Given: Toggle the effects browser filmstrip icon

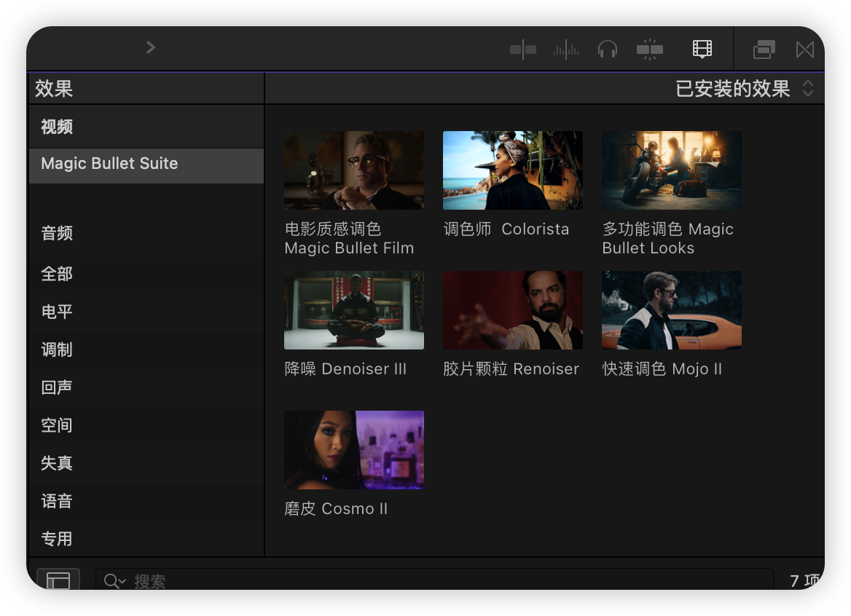Looking at the screenshot, I should tap(702, 49).
